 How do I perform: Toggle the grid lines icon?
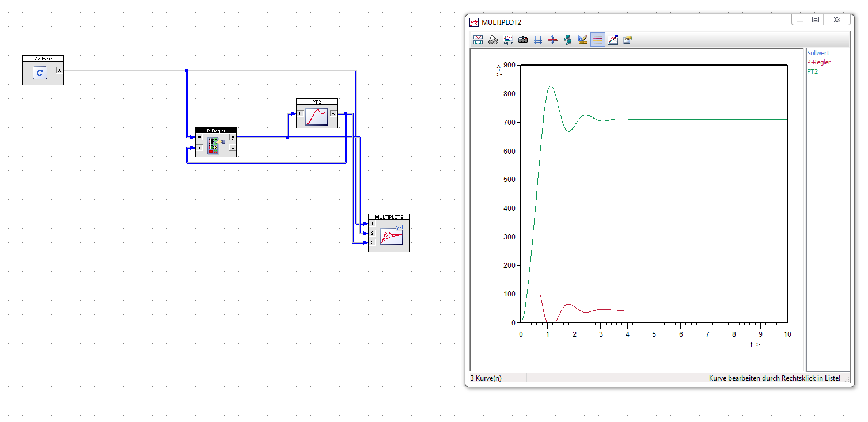(x=538, y=40)
